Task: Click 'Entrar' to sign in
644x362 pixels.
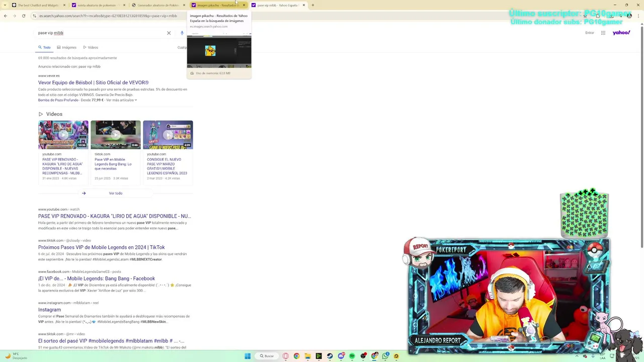Action: [590, 33]
